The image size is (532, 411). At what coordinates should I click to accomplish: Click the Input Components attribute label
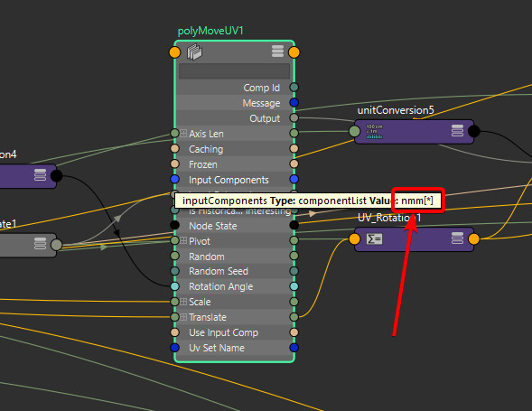click(229, 180)
